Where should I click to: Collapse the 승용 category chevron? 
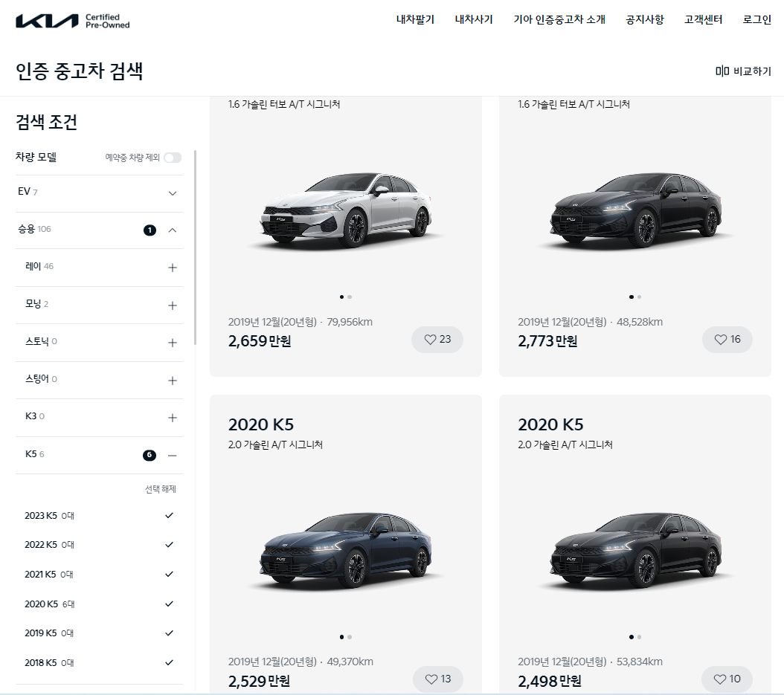pyautogui.click(x=173, y=230)
